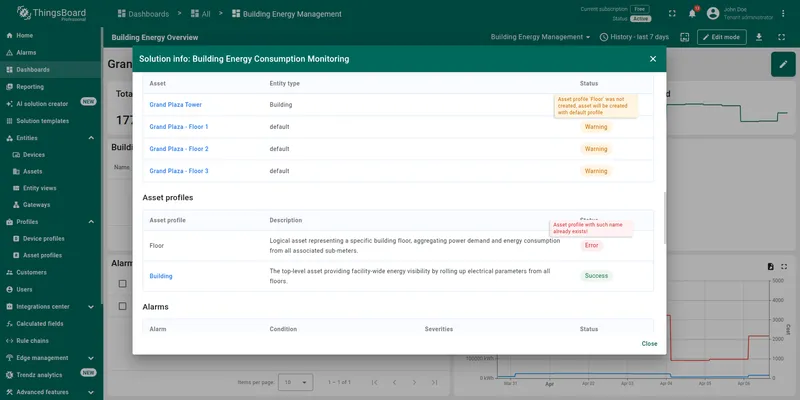This screenshot has height=400, width=800.
Task: Click the Building Energy Management breadcrumb
Action: [x=287, y=14]
